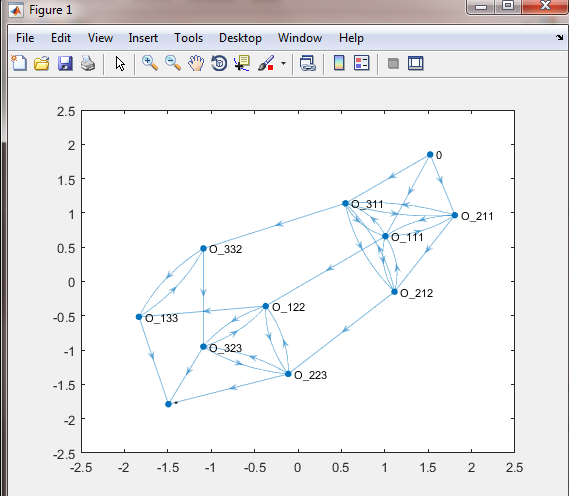Click the New Figure icon

[19, 63]
